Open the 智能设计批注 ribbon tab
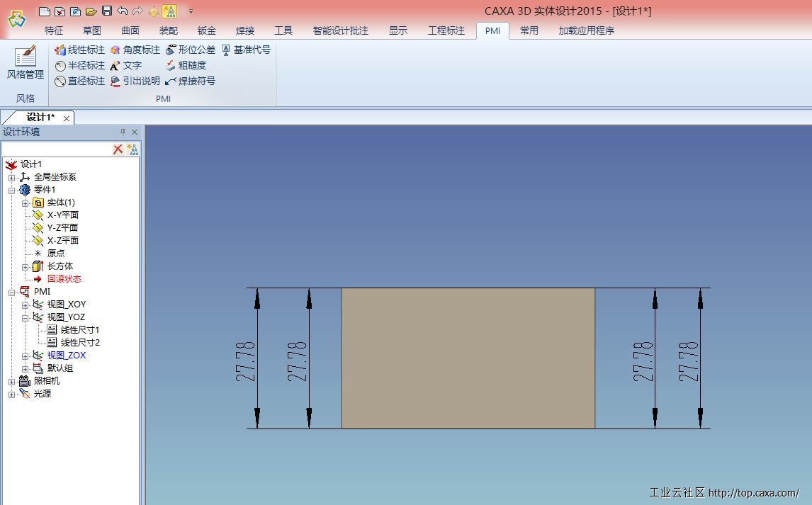 pyautogui.click(x=340, y=30)
